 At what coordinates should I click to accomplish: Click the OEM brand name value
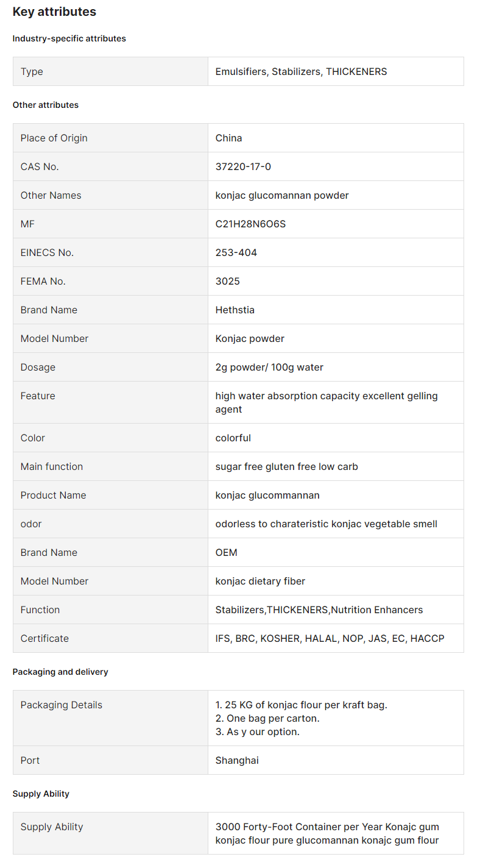(x=227, y=552)
